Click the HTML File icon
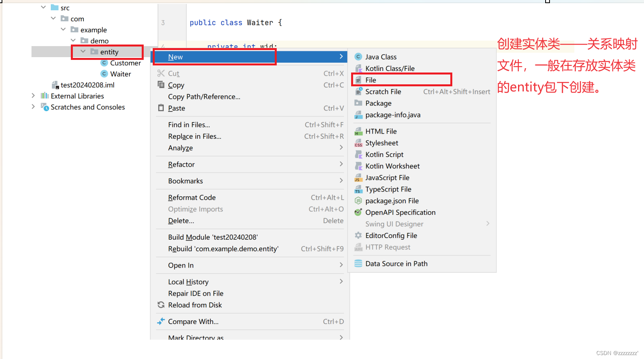This screenshot has height=359, width=644. coord(358,131)
